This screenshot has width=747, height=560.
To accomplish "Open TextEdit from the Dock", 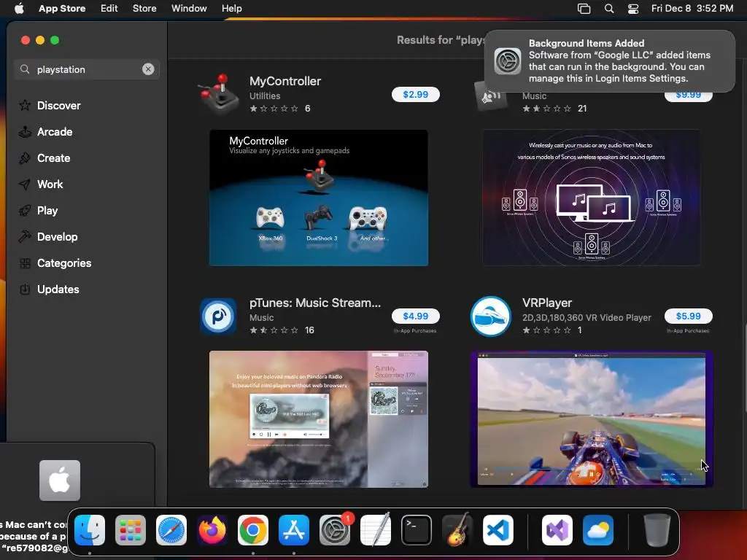I will pyautogui.click(x=376, y=530).
